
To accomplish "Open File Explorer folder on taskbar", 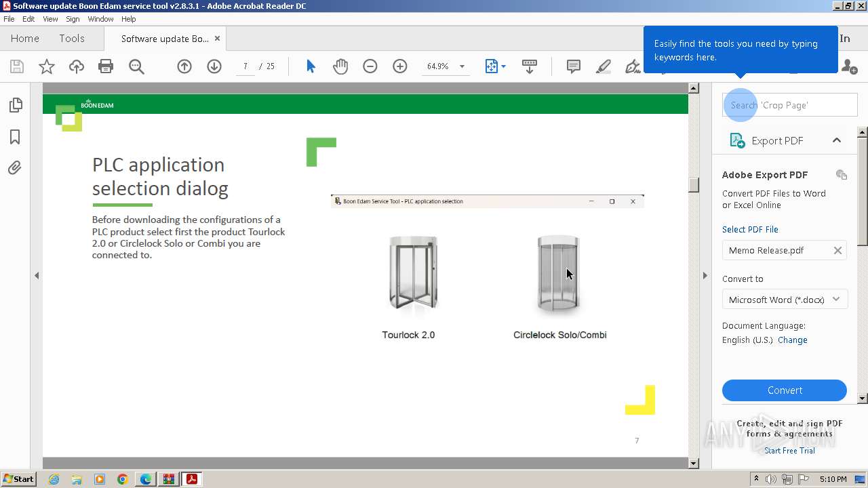I will pos(77,479).
